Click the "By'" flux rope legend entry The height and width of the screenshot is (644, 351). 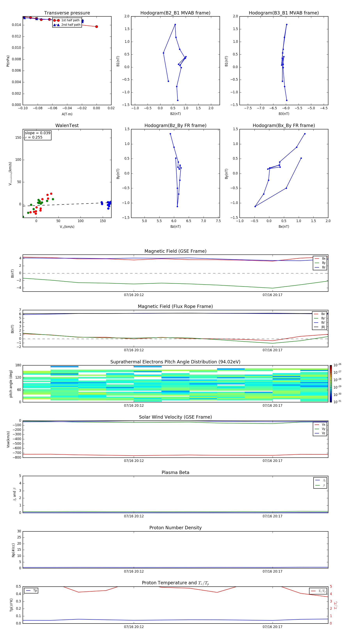[320, 318]
